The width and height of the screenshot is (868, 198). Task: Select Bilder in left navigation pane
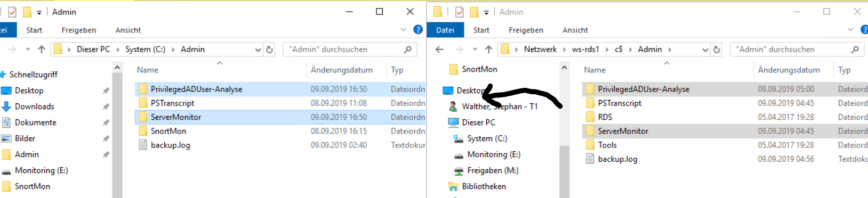click(x=25, y=138)
